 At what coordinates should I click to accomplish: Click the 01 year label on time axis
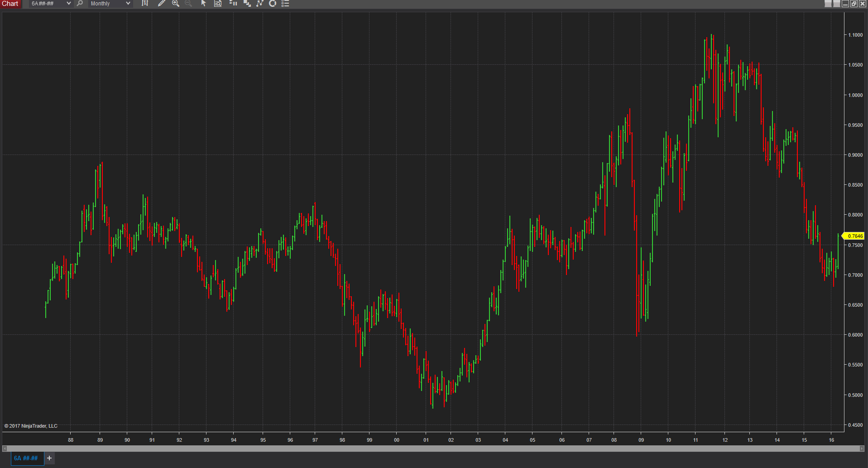426,440
